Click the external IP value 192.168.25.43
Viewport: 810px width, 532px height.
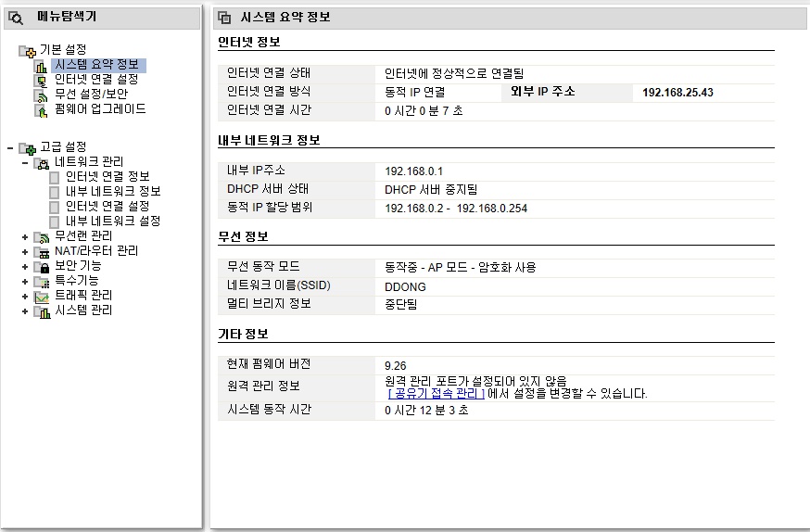point(677,93)
